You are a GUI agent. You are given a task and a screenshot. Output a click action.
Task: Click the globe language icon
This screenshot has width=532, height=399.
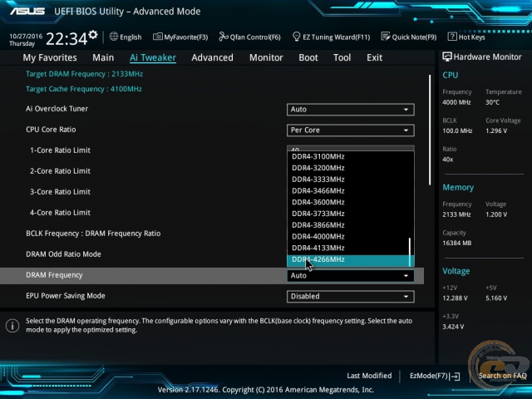pyautogui.click(x=114, y=37)
